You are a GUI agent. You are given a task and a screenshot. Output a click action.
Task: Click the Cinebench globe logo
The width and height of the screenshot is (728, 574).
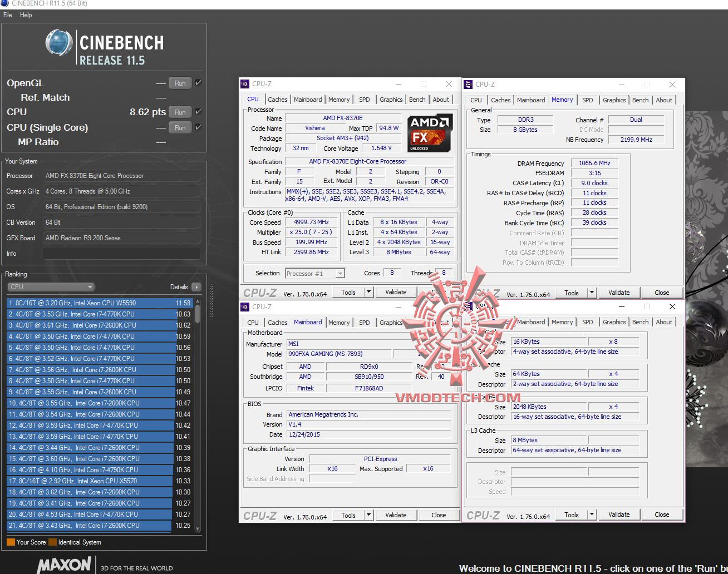click(59, 43)
